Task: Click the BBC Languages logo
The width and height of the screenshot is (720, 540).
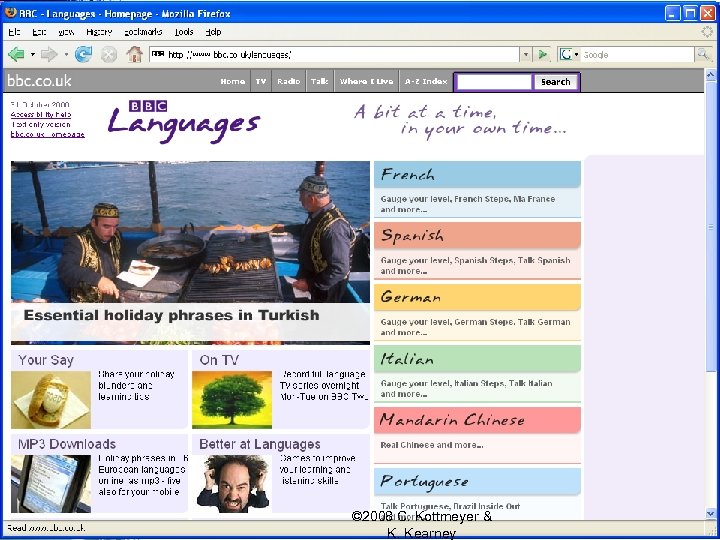Action: click(x=184, y=122)
